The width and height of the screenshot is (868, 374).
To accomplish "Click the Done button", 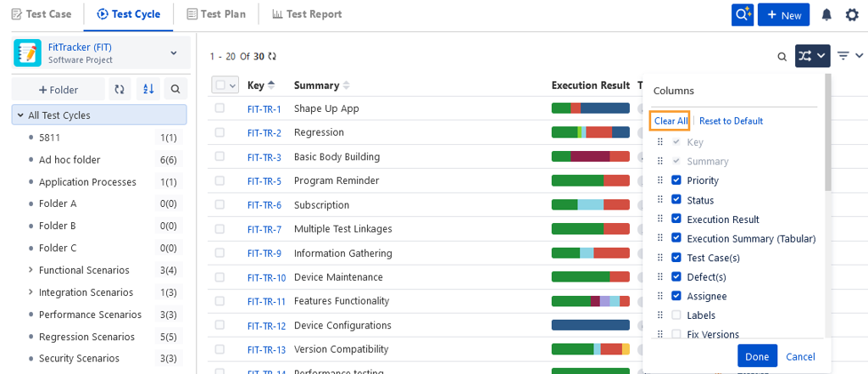I will (x=757, y=356).
